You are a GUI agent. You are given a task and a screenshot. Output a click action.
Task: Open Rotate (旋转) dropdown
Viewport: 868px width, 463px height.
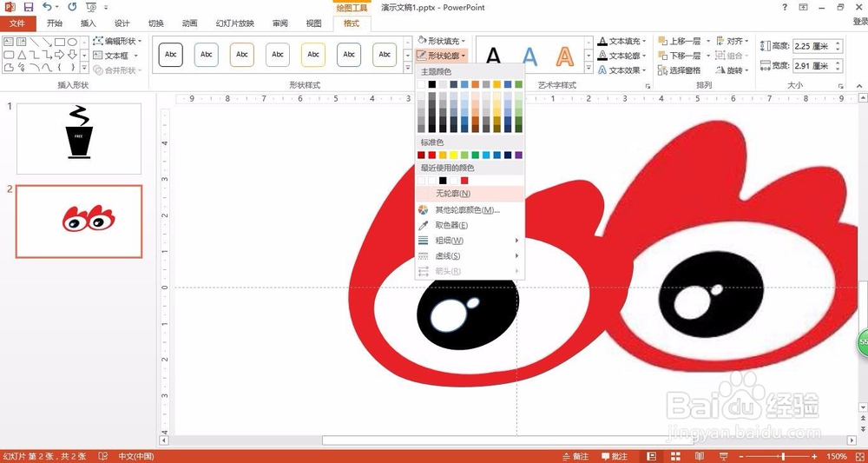pyautogui.click(x=733, y=70)
